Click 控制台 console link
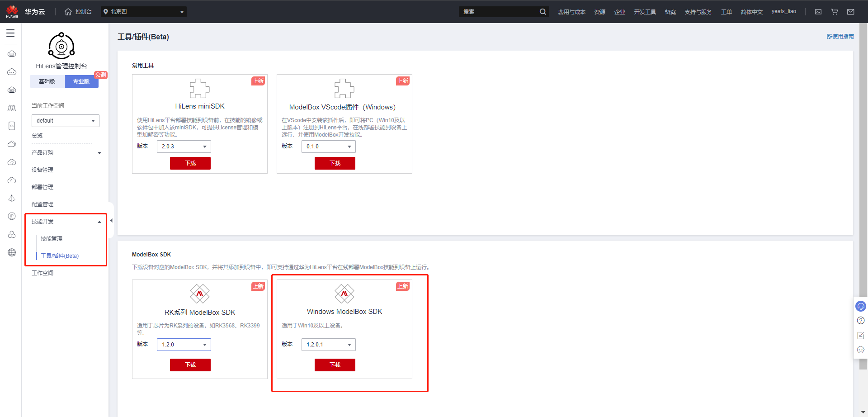The width and height of the screenshot is (868, 417). (83, 12)
